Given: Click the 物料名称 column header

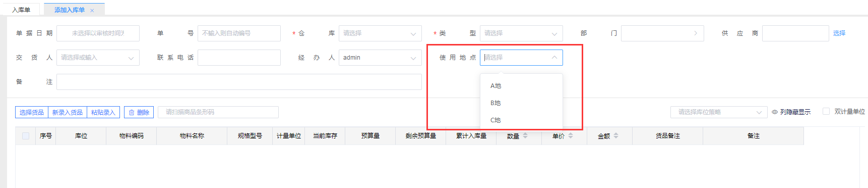Looking at the screenshot, I should [192, 136].
